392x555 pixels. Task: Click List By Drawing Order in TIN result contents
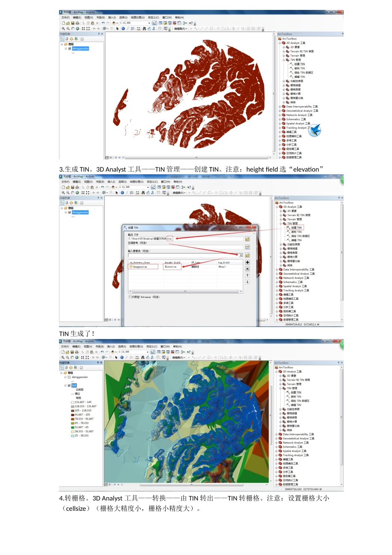(x=62, y=367)
